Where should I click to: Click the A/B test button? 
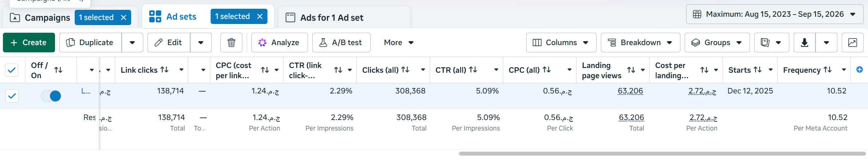(x=341, y=43)
